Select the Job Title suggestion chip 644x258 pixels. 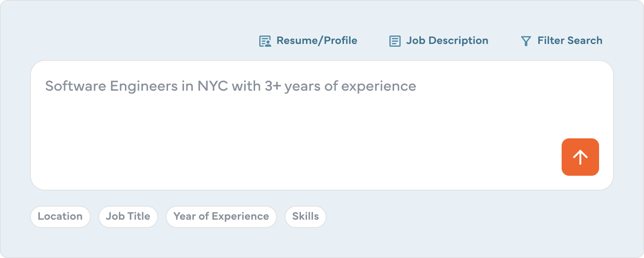pos(128,216)
